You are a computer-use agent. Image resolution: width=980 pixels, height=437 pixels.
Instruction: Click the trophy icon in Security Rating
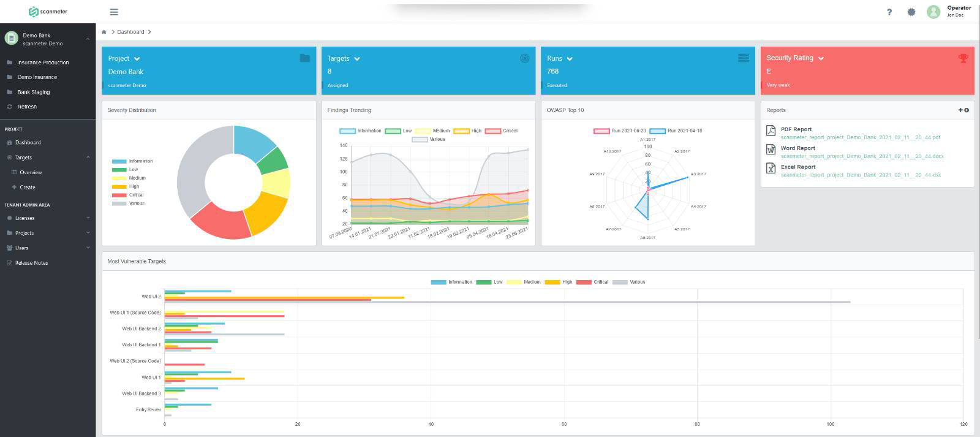[963, 58]
